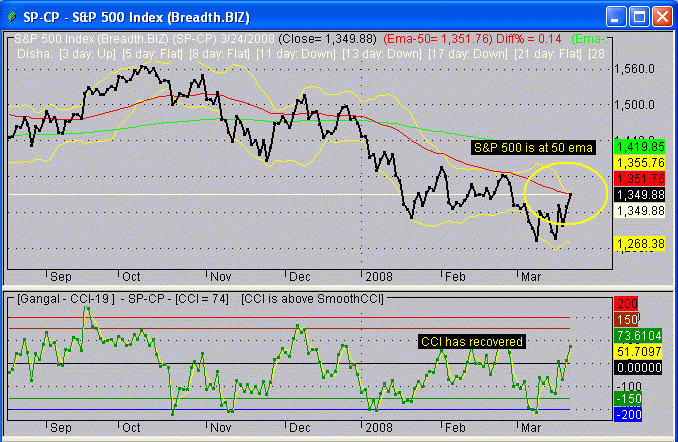Click 'Sep' on the CCI panel time axis
The image size is (678, 442).
click(61, 428)
